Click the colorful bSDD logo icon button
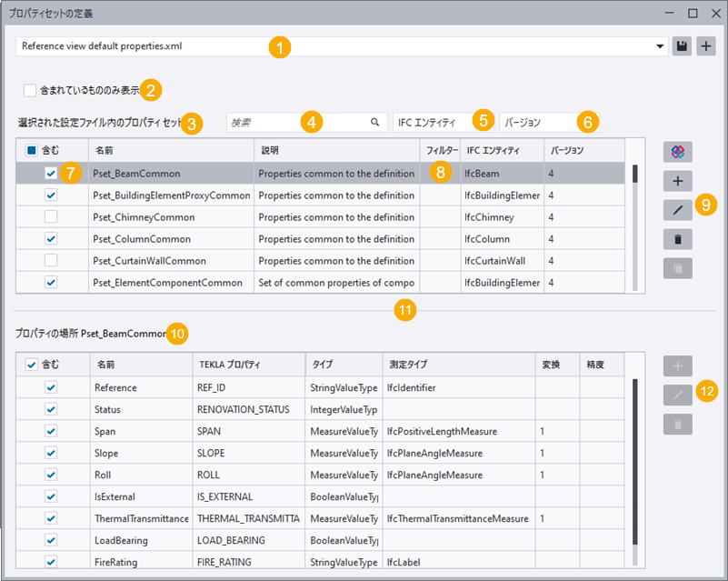The image size is (728, 581). (x=677, y=152)
